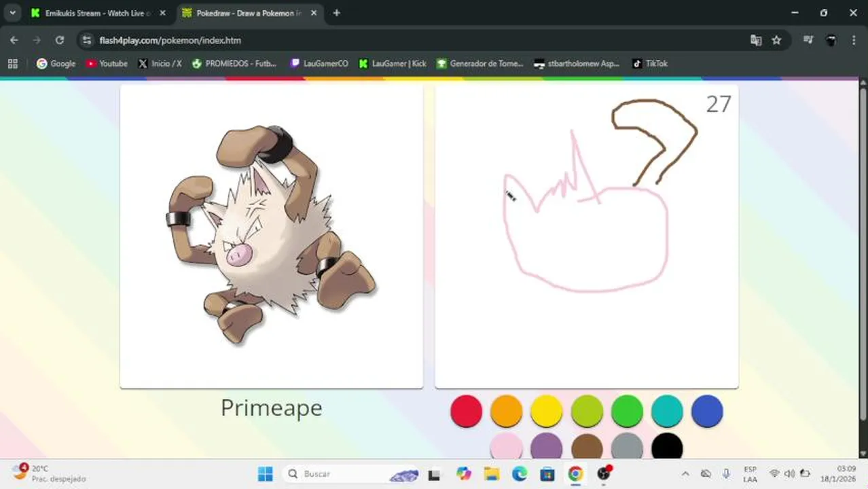Pick the pink color swatch
Screen dimensions: 868x489
coord(506,446)
